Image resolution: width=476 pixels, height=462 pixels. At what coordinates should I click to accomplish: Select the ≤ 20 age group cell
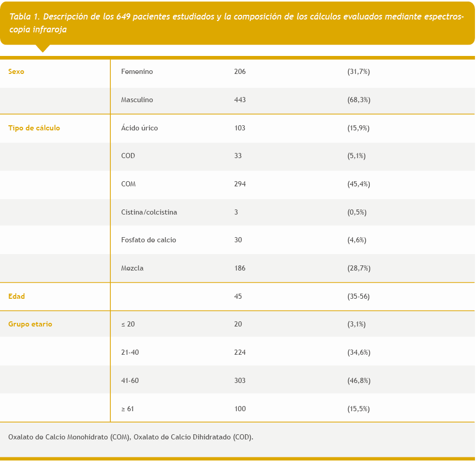(128, 324)
